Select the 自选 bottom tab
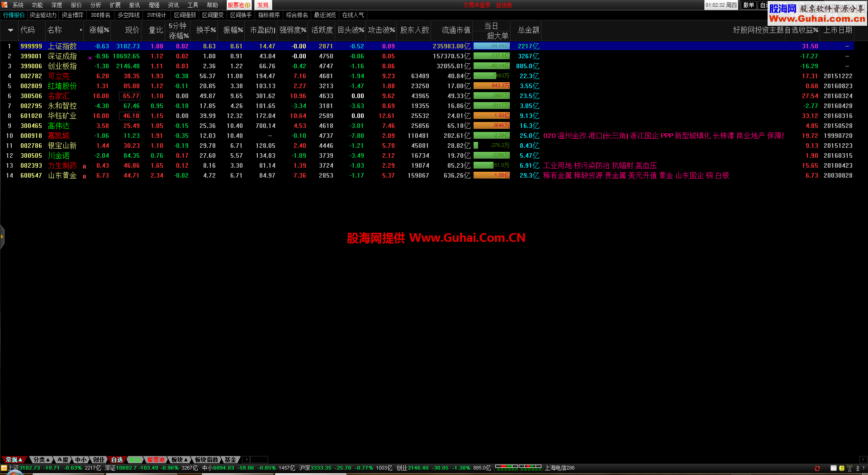 (x=117, y=460)
